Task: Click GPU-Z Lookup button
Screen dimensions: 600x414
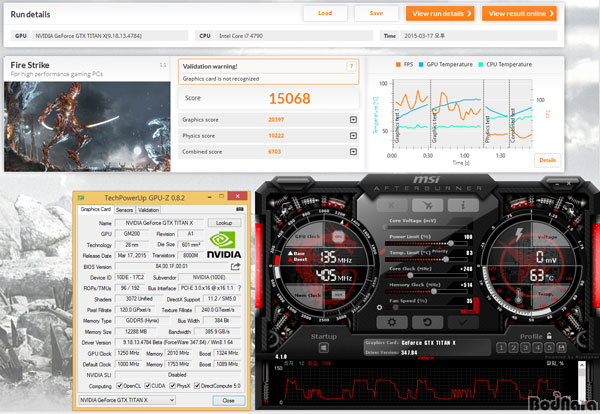Action: 224,223
